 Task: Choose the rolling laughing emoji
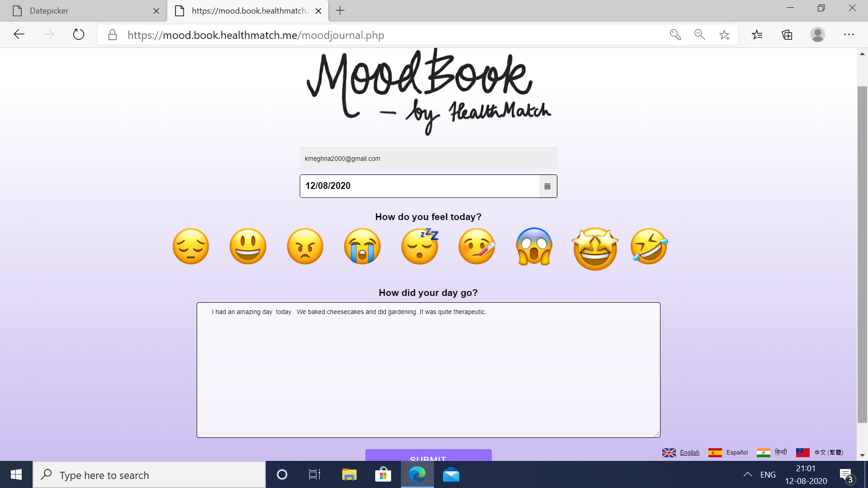(649, 246)
